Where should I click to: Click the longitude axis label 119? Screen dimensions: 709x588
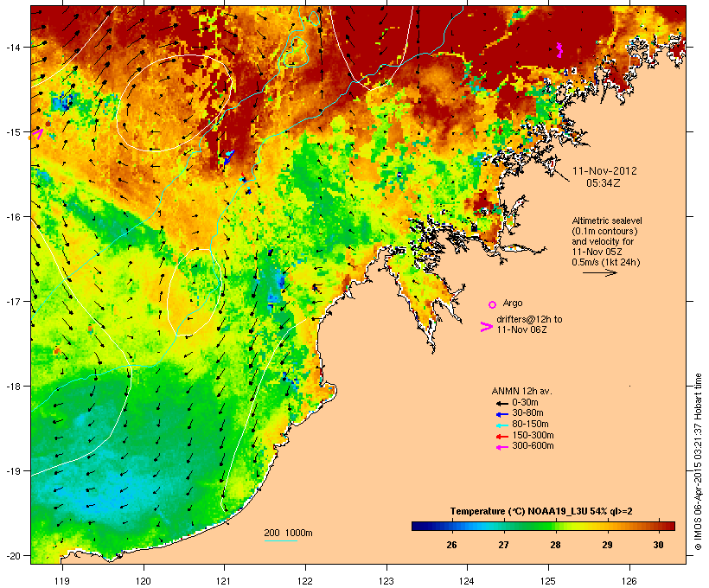tap(62, 581)
